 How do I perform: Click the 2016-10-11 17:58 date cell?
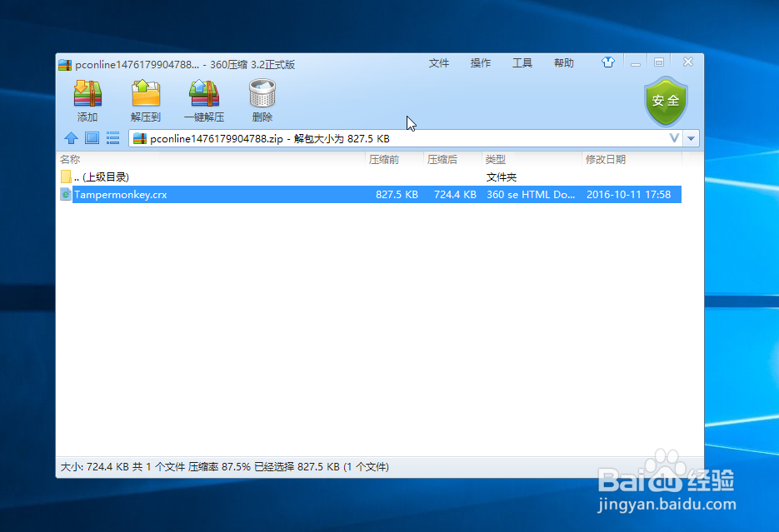628,195
